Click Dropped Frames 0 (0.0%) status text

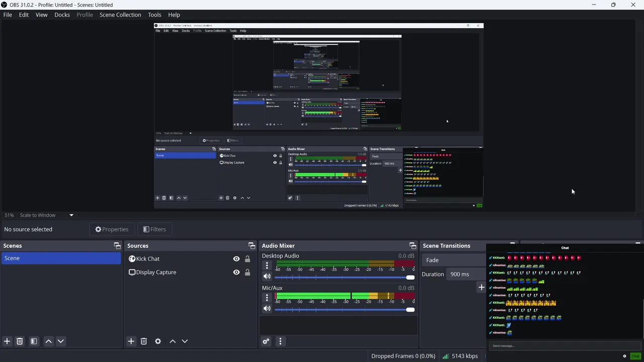click(404, 356)
